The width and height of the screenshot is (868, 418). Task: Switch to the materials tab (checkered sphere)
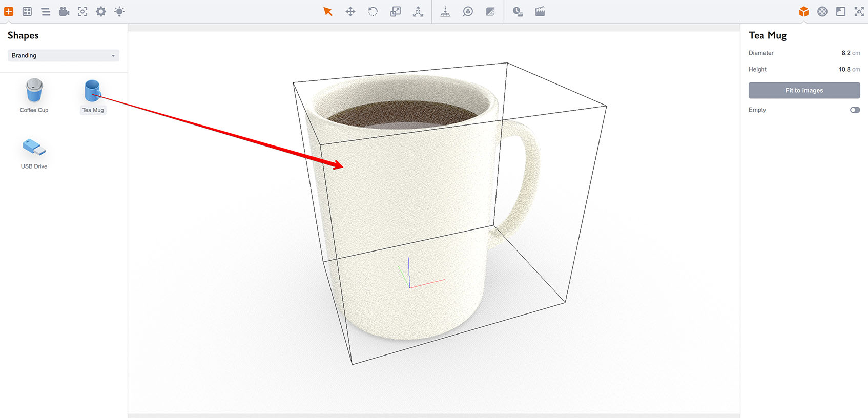tap(822, 11)
